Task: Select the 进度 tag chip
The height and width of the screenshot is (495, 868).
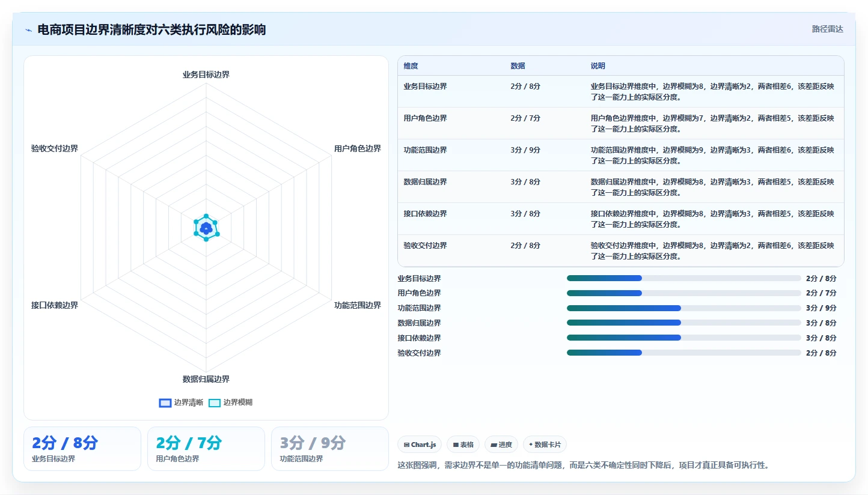Action: point(501,445)
